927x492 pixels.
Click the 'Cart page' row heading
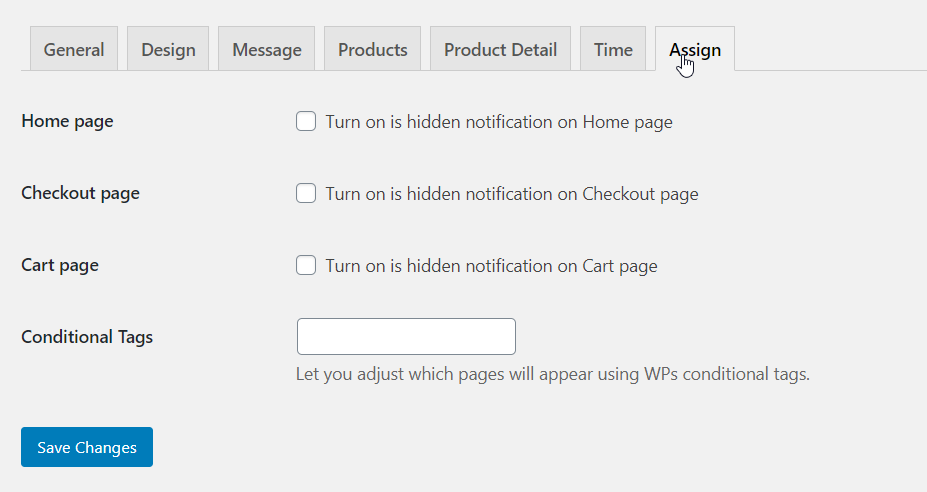(x=60, y=265)
